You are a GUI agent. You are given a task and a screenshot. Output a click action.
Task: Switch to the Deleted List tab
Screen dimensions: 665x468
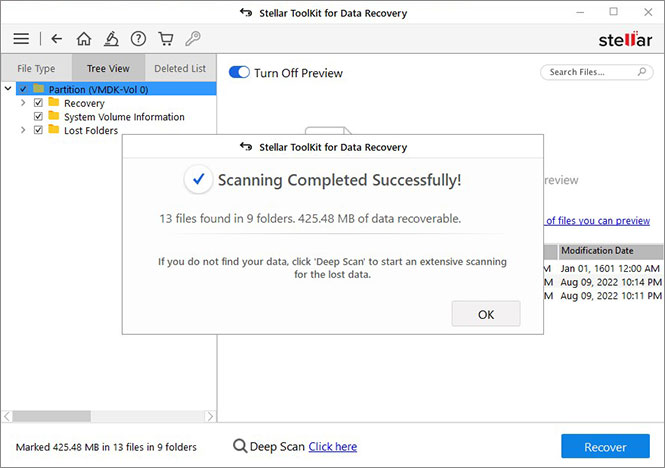click(180, 68)
